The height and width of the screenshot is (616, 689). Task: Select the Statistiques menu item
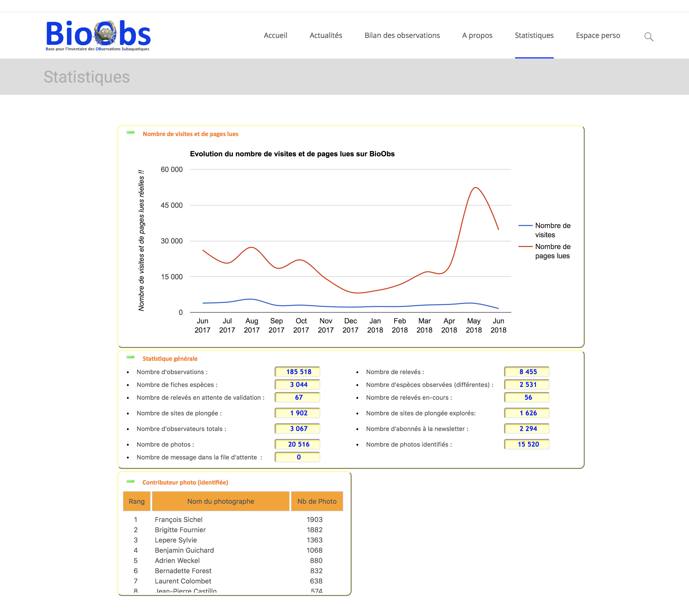point(534,36)
